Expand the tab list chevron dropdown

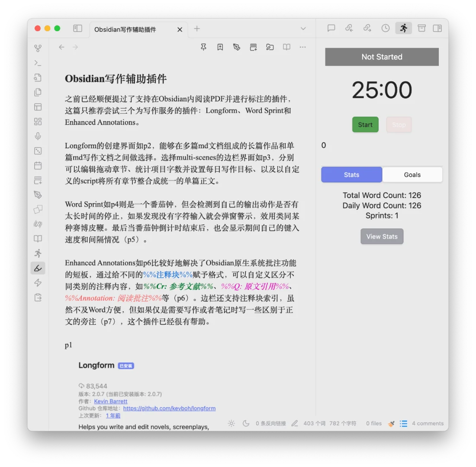pos(303,29)
